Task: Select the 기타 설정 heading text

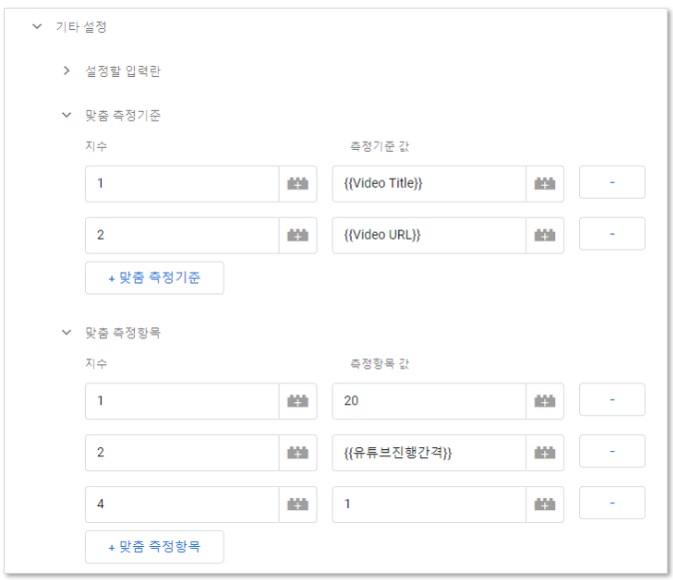Action: pyautogui.click(x=81, y=27)
